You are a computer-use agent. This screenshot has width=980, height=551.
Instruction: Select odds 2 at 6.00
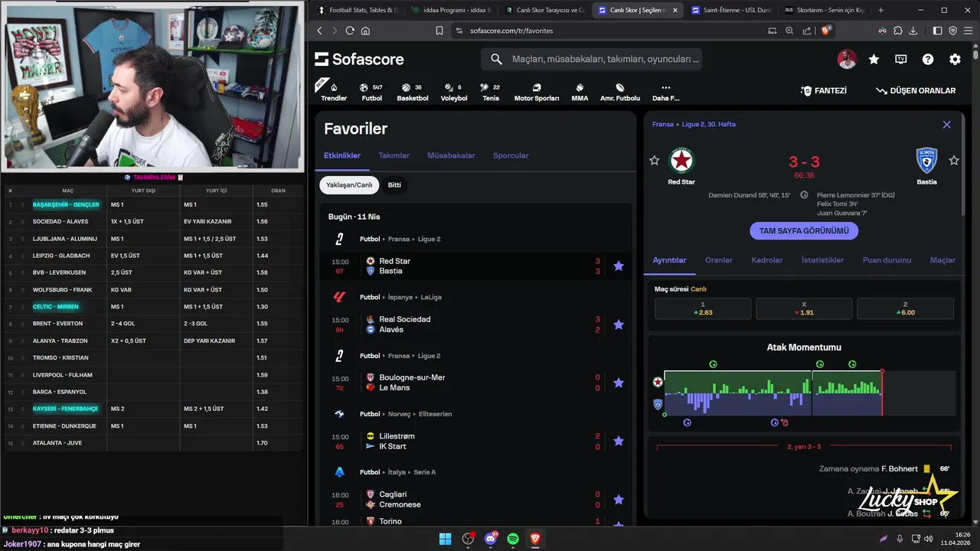click(905, 308)
